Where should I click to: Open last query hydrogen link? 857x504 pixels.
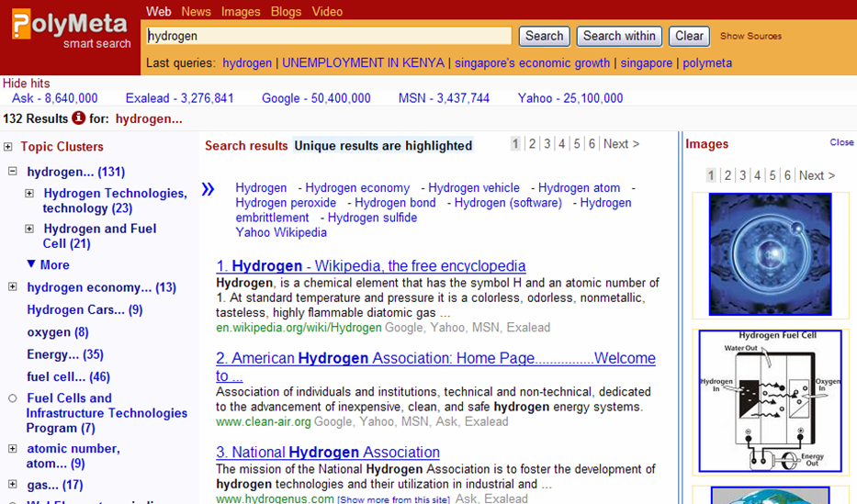(x=247, y=62)
